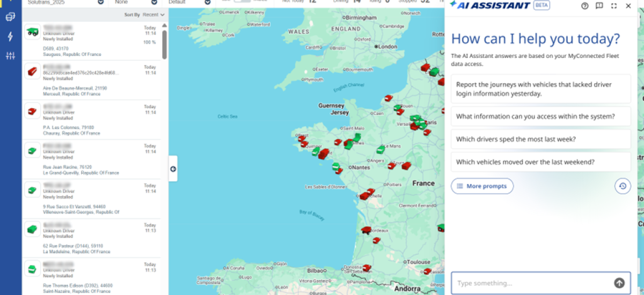Open the Default view dropdown
Screen dimensions: 644x295
[188, 2]
